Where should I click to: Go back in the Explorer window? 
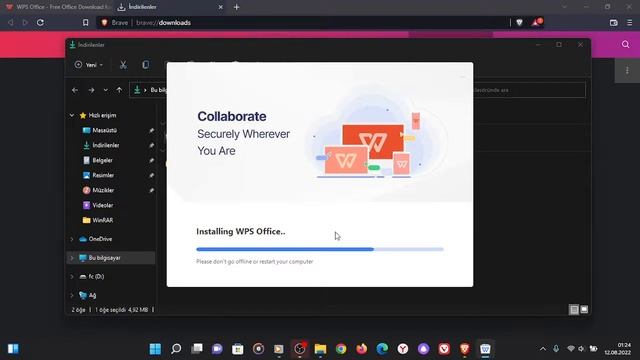coord(75,90)
